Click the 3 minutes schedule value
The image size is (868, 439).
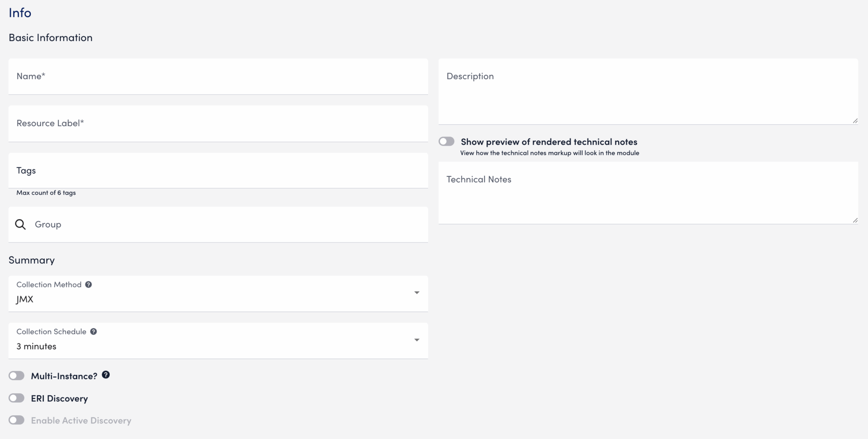click(36, 347)
